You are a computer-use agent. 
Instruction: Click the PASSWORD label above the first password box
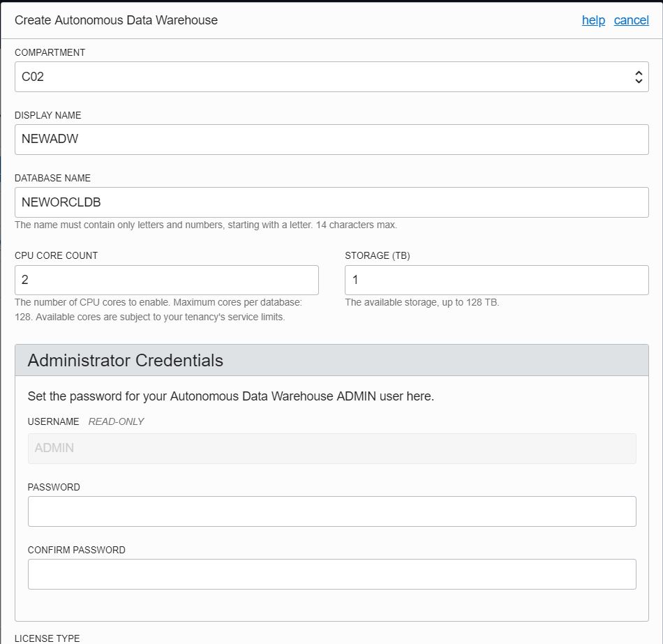point(54,487)
